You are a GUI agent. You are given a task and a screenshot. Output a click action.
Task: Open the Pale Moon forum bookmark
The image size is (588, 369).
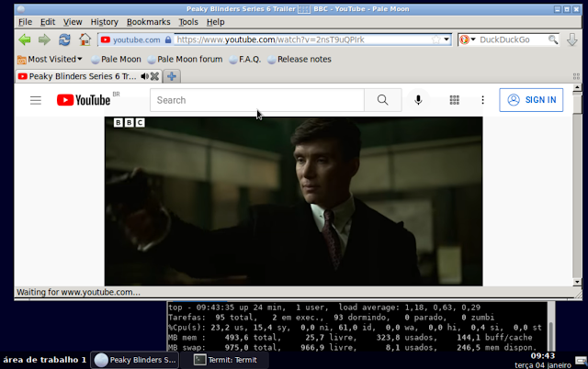[x=185, y=59]
